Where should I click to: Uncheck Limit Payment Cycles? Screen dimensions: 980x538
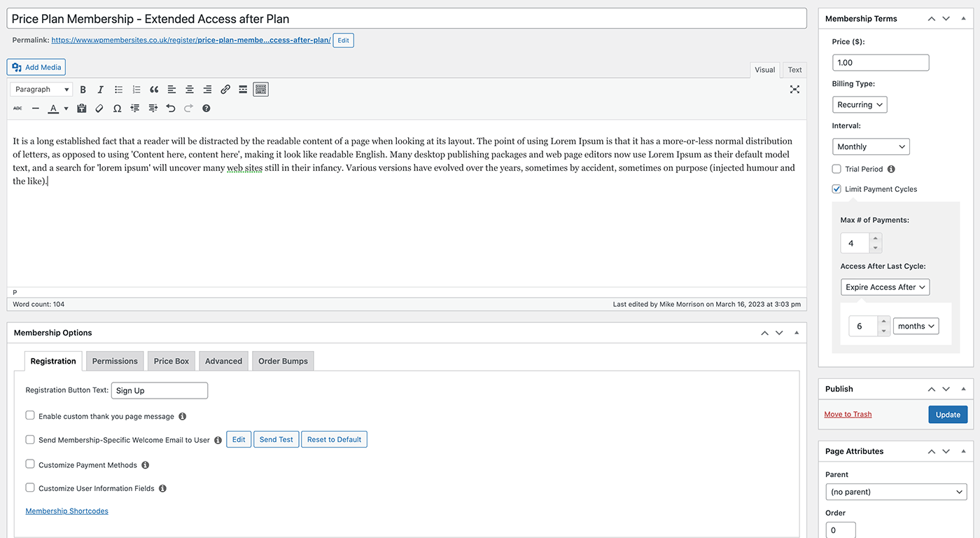(x=836, y=189)
